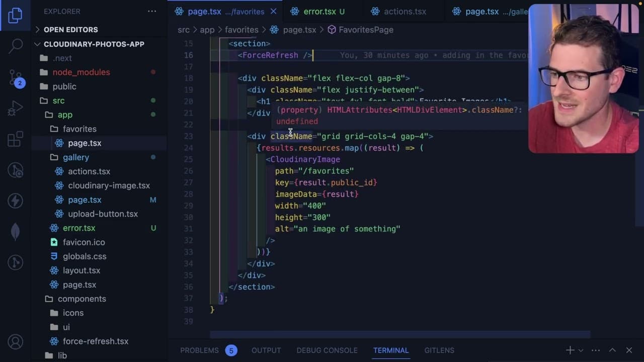This screenshot has height=362, width=644.
Task: Open the Debug Console panel tab
Action: [x=327, y=350]
